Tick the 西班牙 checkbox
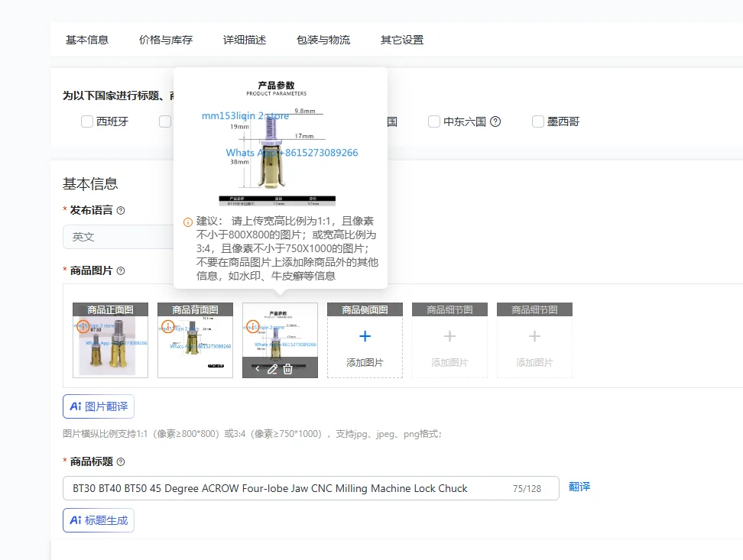Screen dimensions: 743x560 coord(87,121)
